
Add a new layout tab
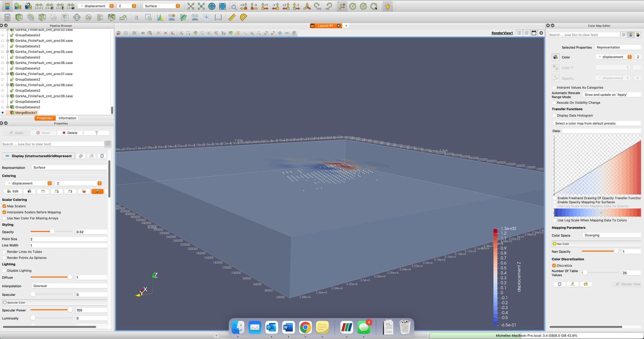(346, 26)
